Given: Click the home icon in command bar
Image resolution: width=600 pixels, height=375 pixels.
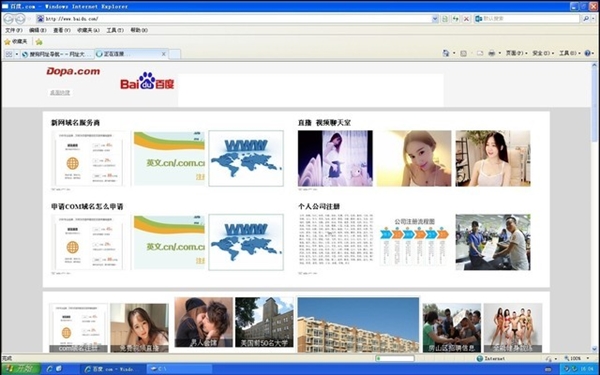Looking at the screenshot, I should click(x=446, y=53).
